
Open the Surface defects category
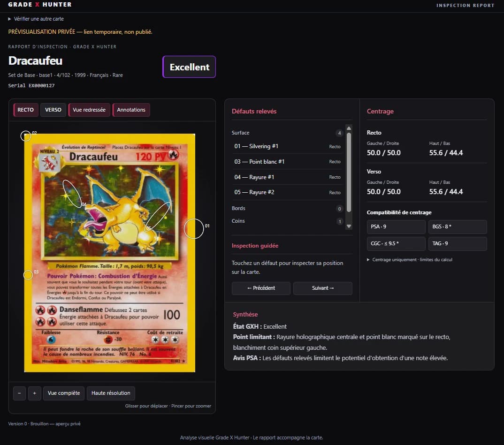pos(287,133)
